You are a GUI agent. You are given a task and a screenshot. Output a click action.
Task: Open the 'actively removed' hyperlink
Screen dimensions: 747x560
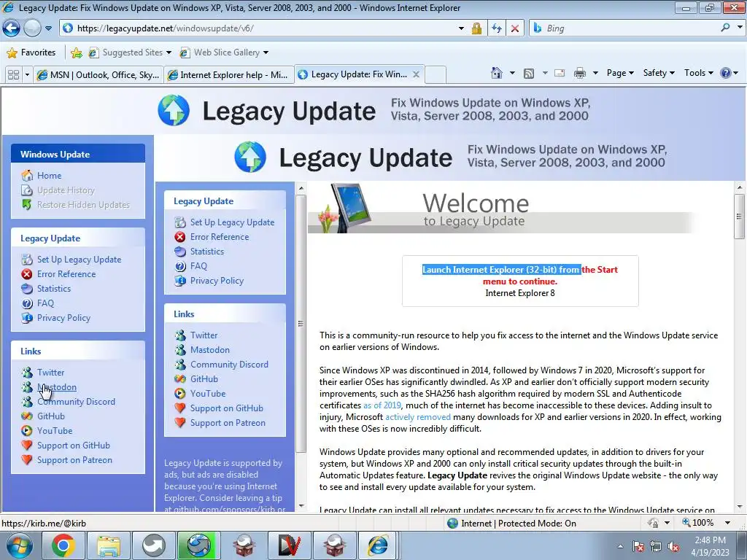point(418,417)
